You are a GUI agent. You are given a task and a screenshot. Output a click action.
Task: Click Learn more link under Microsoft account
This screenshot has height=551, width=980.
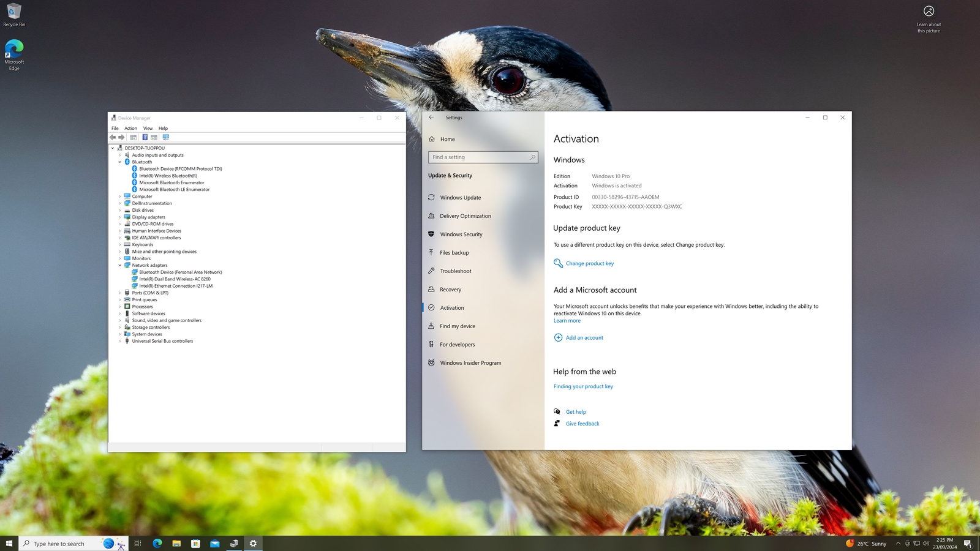[x=567, y=321]
